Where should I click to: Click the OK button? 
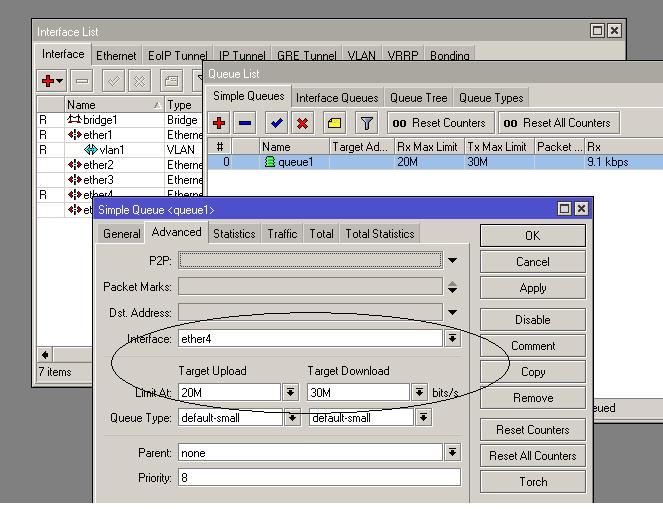click(x=533, y=235)
